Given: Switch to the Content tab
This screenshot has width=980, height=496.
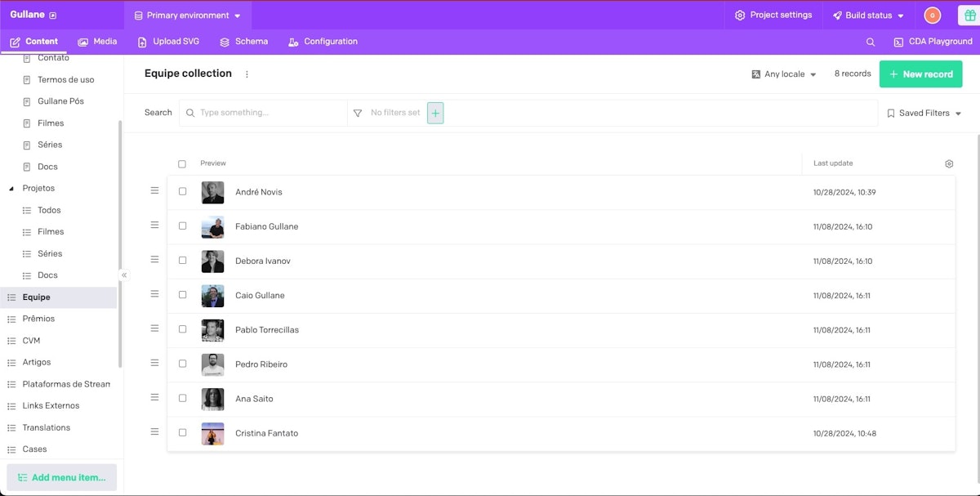Looking at the screenshot, I should point(33,42).
